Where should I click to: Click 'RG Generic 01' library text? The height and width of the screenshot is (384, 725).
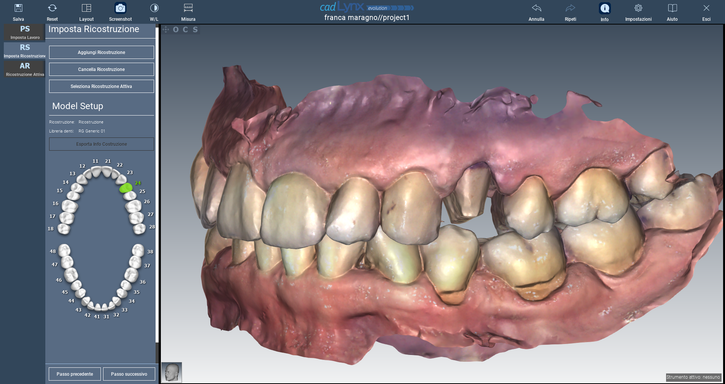click(x=92, y=131)
